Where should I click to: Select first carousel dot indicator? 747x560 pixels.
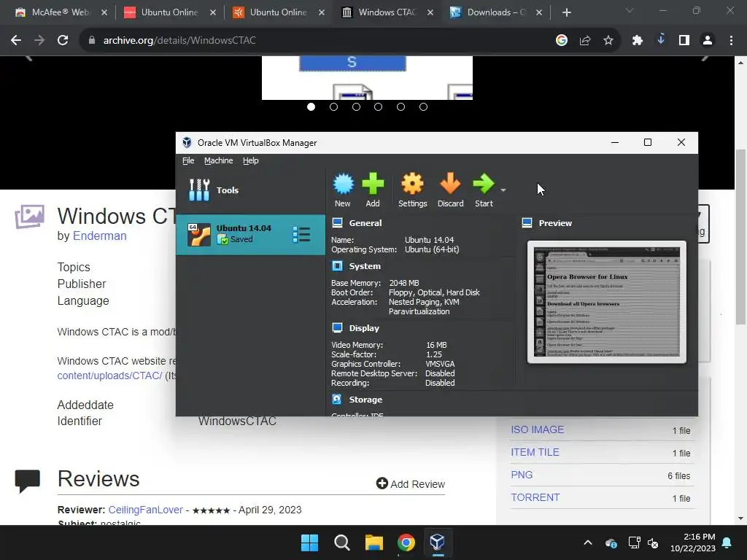[x=311, y=106]
